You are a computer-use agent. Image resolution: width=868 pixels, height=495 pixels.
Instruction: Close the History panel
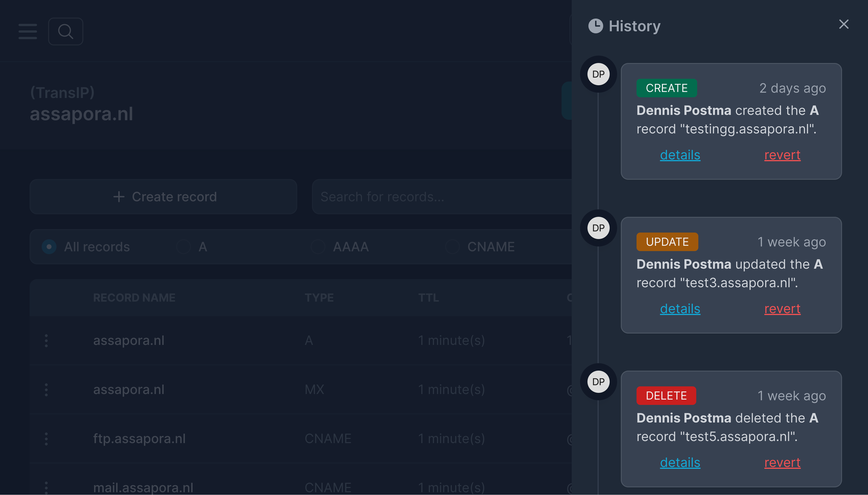click(x=843, y=24)
